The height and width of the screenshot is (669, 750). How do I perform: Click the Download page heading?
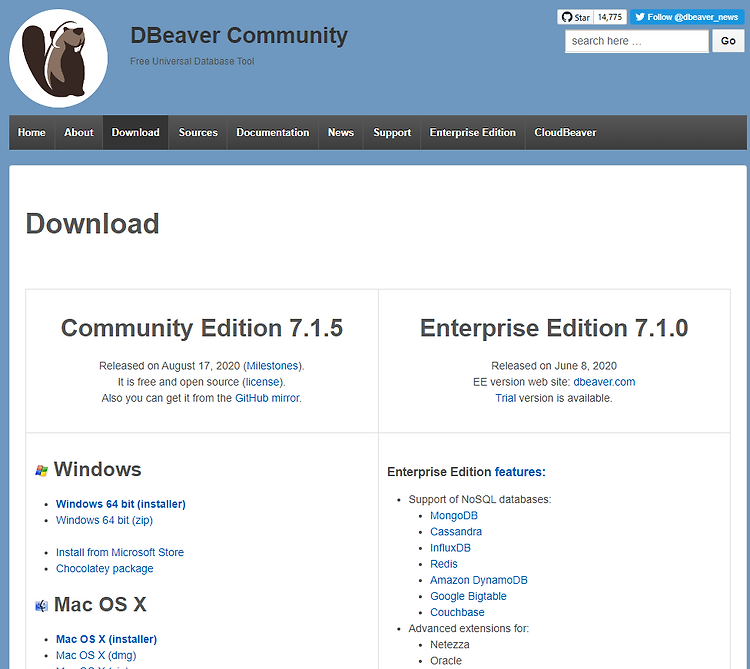92,224
